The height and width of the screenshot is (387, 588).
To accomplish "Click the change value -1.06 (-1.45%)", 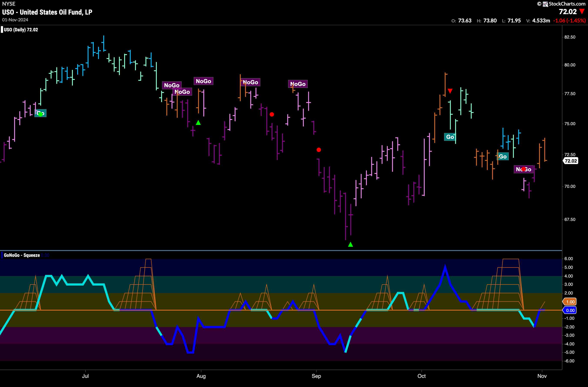I will coord(569,20).
